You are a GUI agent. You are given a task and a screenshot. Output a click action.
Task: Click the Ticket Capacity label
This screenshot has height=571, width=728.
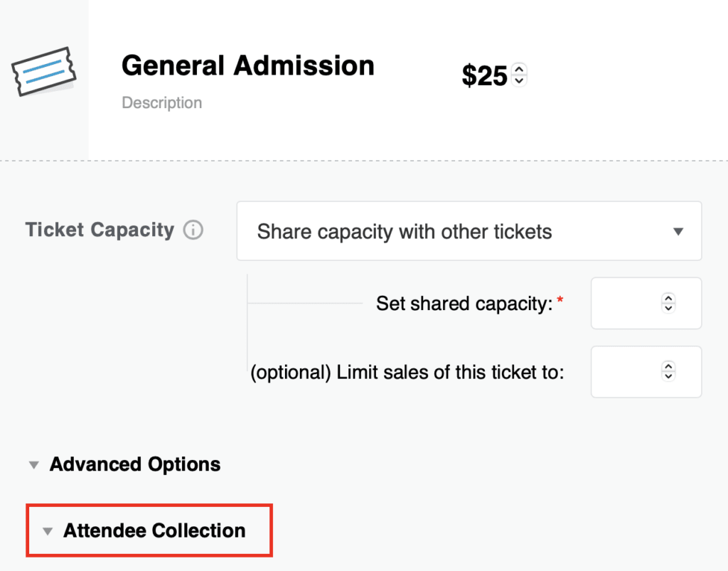pyautogui.click(x=100, y=230)
